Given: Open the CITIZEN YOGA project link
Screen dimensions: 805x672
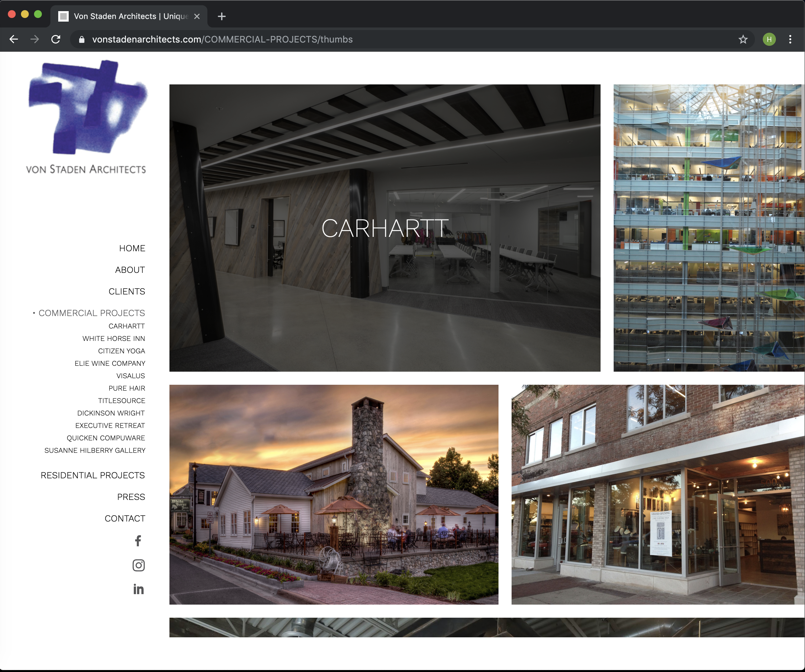Looking at the screenshot, I should 121,351.
